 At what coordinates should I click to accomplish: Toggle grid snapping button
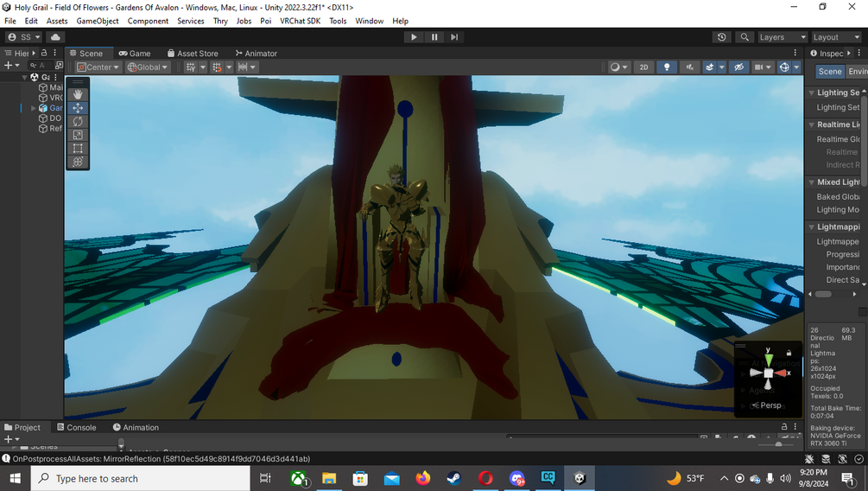pos(217,67)
